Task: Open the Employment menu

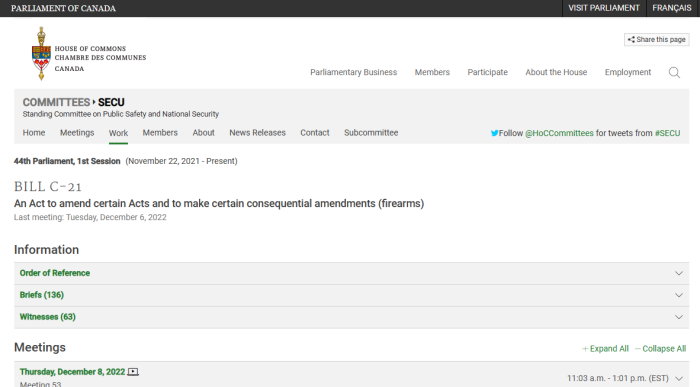Action: [x=628, y=72]
